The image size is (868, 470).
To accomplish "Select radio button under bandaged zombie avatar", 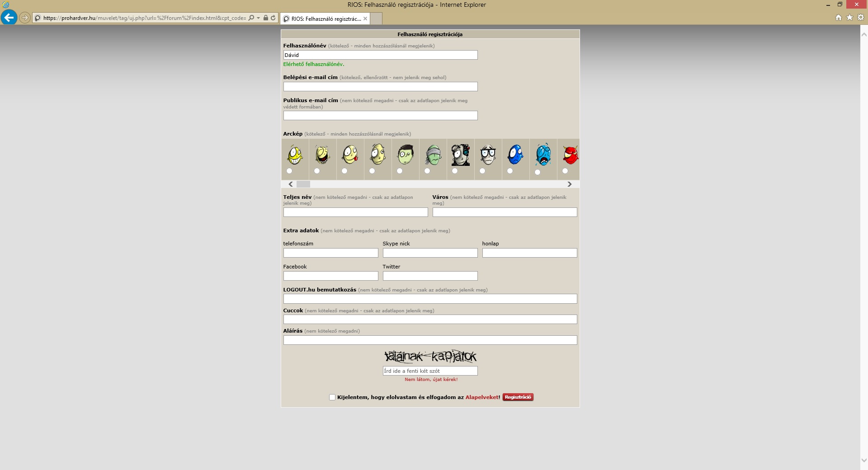I will (x=427, y=171).
